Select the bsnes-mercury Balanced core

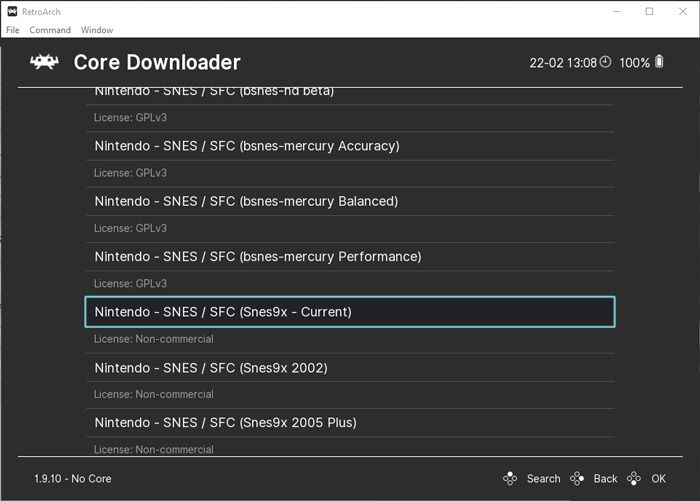(x=350, y=201)
